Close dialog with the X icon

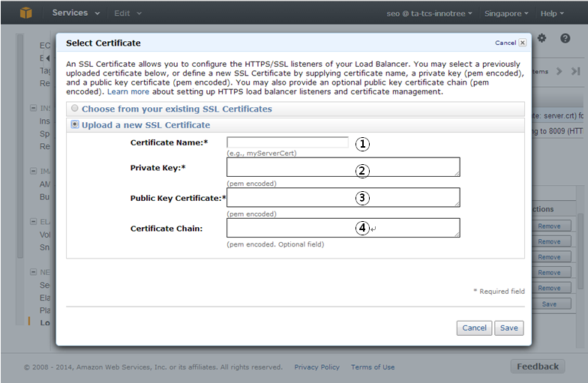click(522, 43)
